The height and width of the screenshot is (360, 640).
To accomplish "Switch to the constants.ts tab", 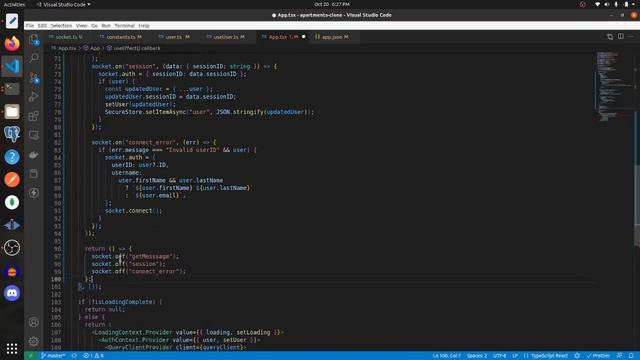I will click(x=124, y=37).
